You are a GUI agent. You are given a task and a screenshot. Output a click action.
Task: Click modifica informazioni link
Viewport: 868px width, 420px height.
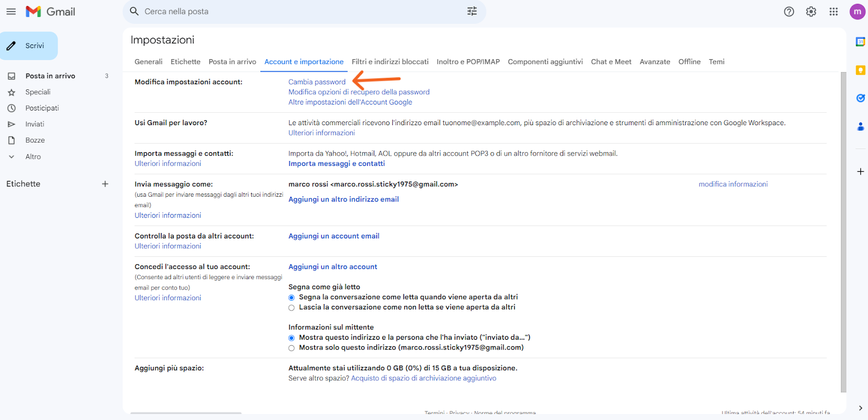[733, 184]
